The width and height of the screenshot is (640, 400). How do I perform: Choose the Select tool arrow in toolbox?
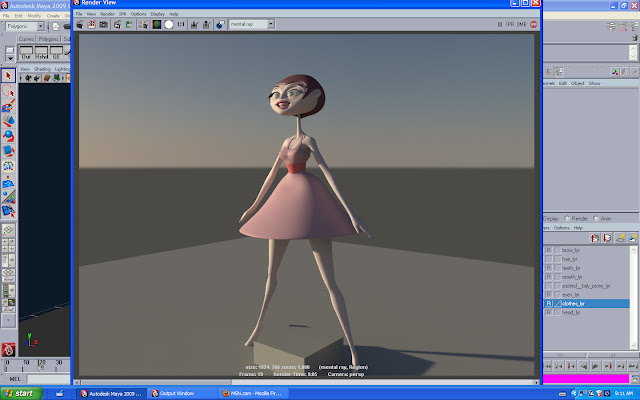[x=8, y=76]
